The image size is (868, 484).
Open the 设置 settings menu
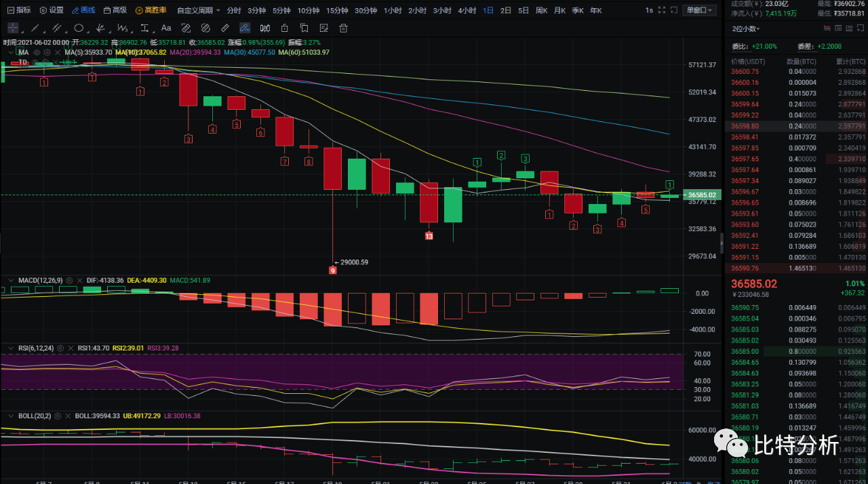click(x=52, y=10)
